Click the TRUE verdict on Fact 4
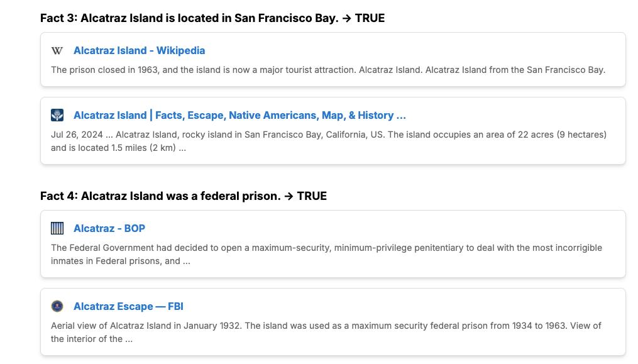Screen dimensions: 638x364 click(312, 196)
